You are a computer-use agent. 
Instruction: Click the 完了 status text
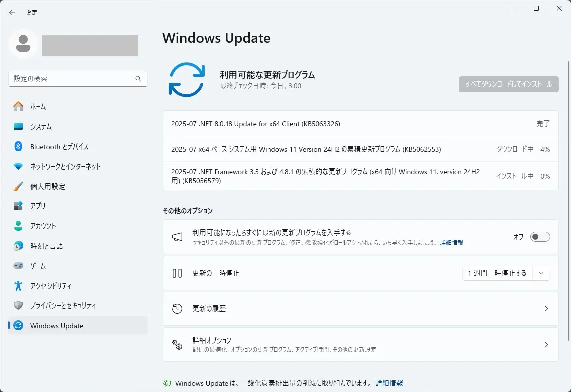click(x=543, y=124)
